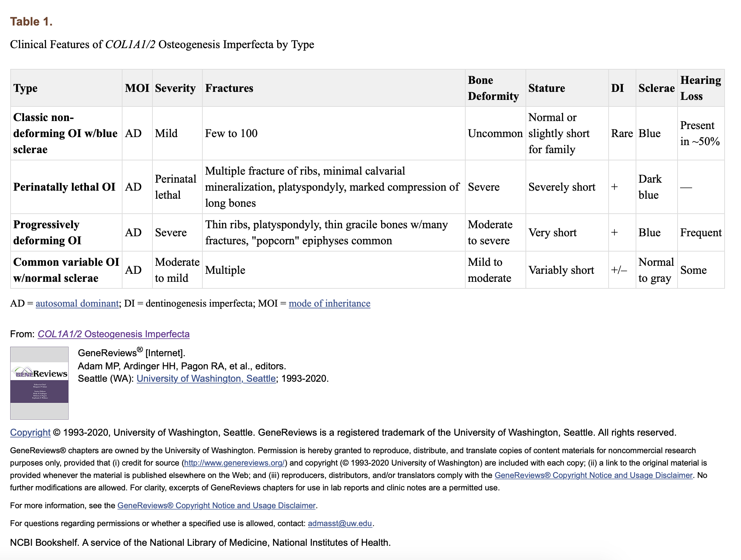The image size is (741, 560).
Task: Open COL1A1/2 Osteogenesis Imperfecta chapter link
Action: click(x=113, y=334)
